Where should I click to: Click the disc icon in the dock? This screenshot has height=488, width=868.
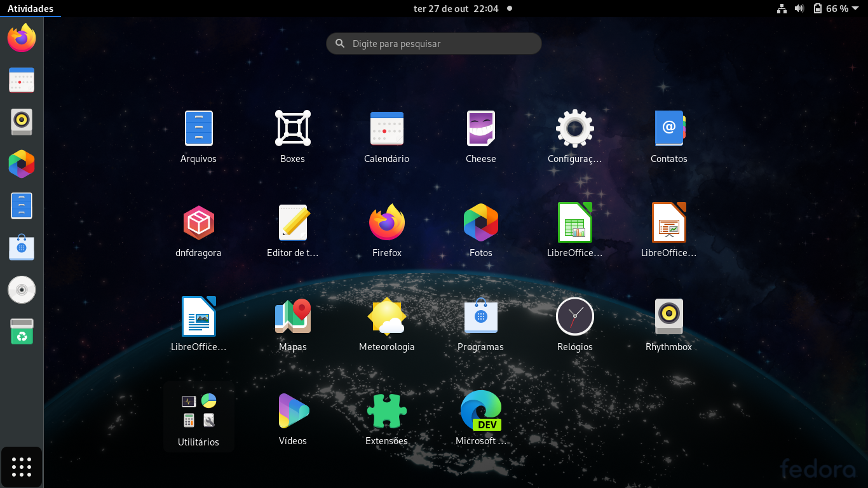22,290
